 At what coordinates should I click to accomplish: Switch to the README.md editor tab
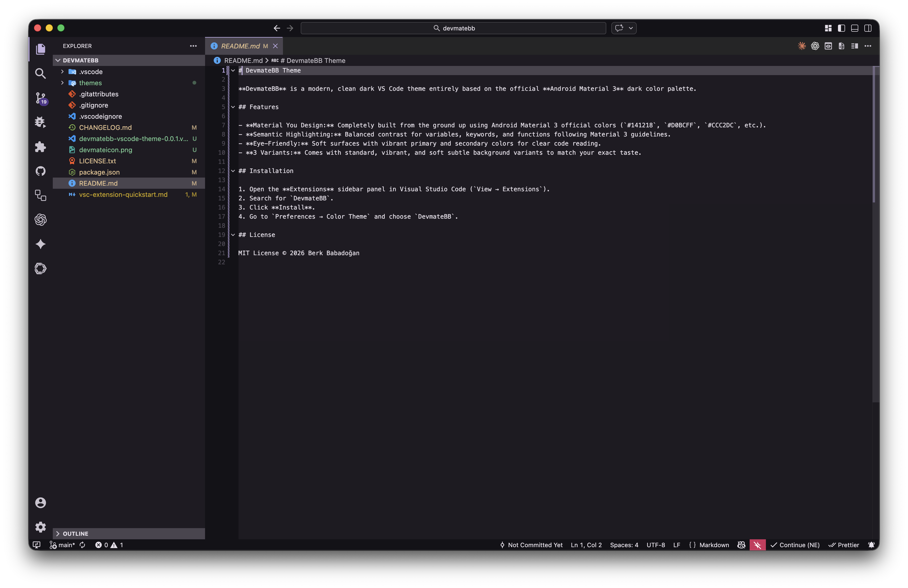[x=240, y=46]
